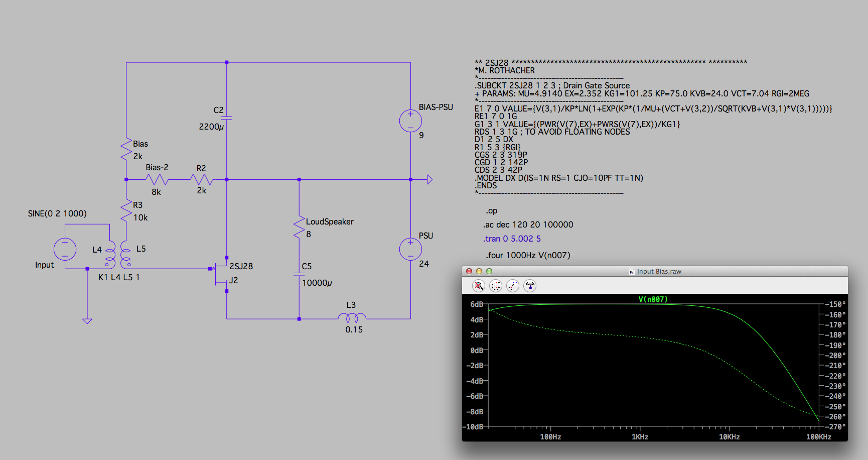Select the Input sine voltage source symbol
The width and height of the screenshot is (868, 460).
coord(65,249)
